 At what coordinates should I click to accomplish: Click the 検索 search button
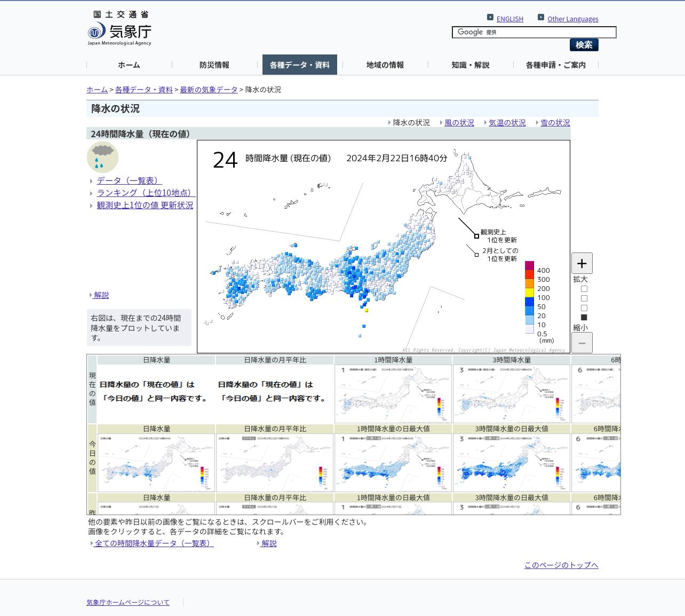point(584,45)
